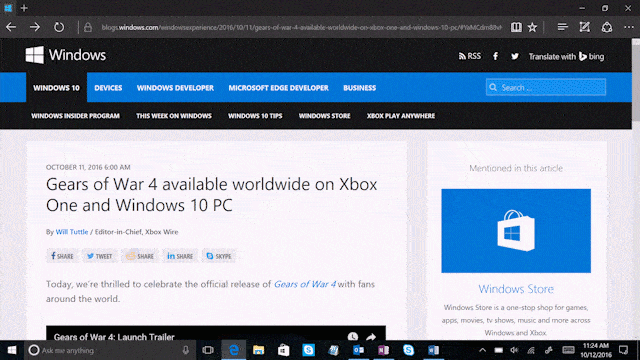Click the lock security icon in the address bar
The height and width of the screenshot is (360, 640).
click(88, 27)
